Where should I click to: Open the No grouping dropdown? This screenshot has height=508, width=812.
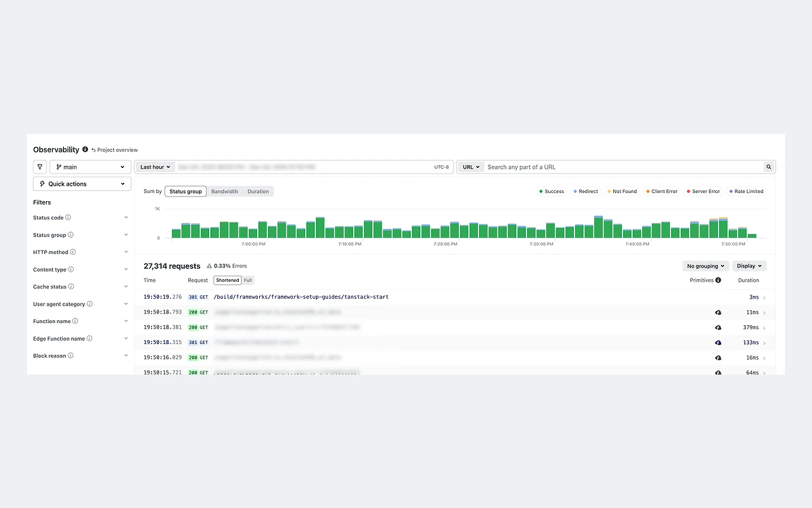pyautogui.click(x=706, y=266)
